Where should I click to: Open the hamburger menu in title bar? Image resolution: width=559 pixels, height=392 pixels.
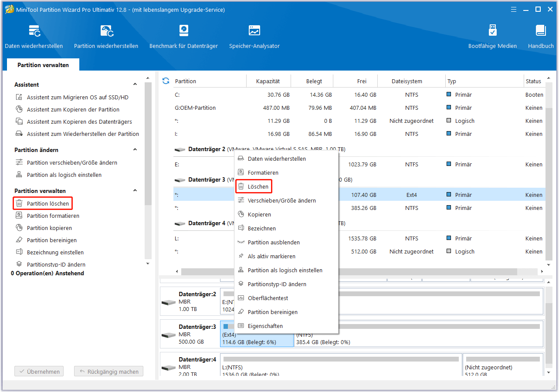(x=515, y=9)
